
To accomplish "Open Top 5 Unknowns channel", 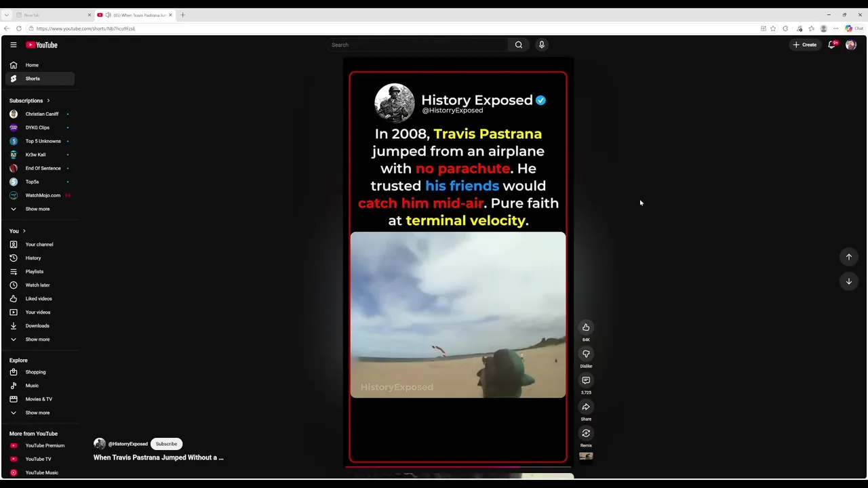I will tap(40, 141).
